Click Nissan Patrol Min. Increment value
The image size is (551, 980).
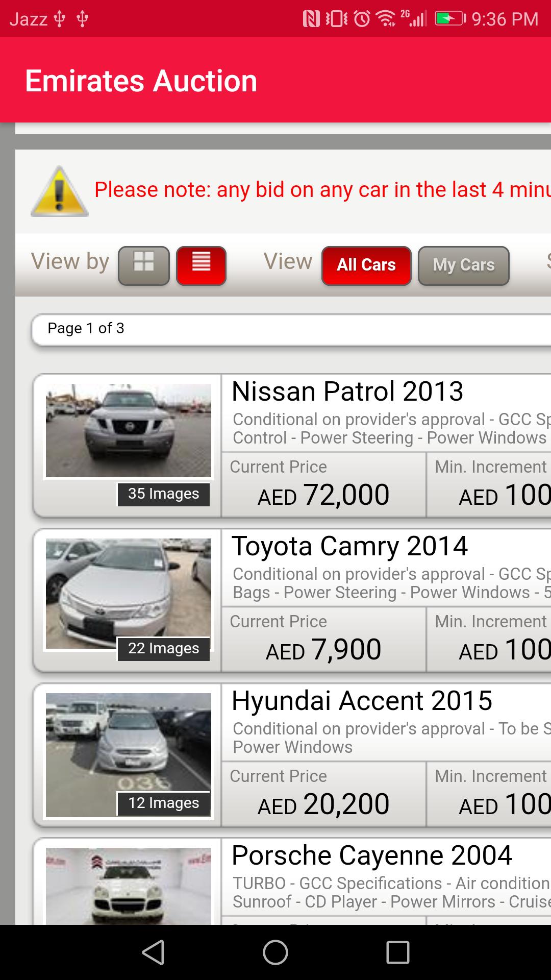click(505, 495)
